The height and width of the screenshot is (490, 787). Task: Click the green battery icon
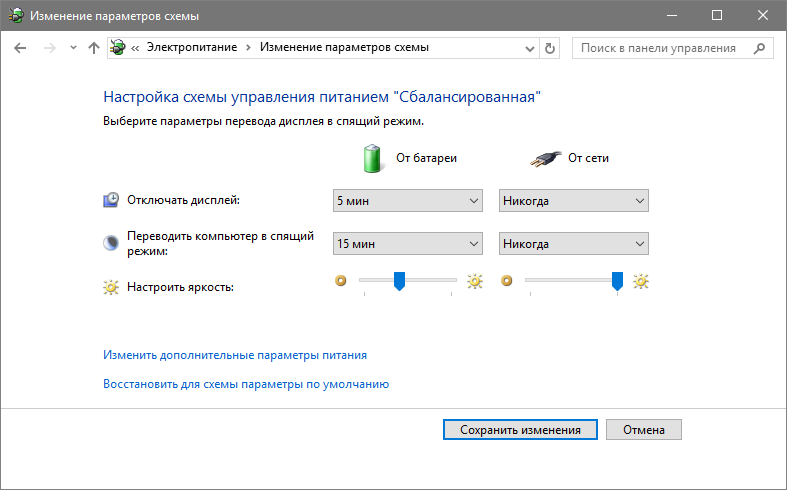(372, 157)
